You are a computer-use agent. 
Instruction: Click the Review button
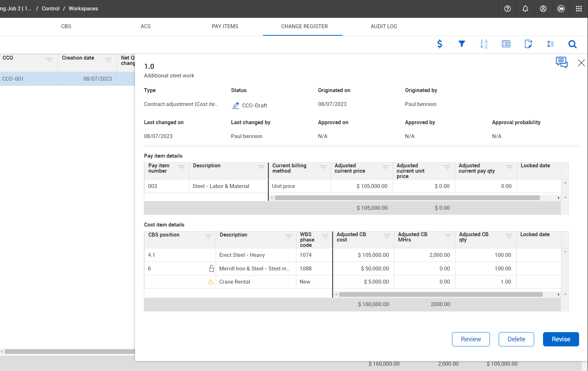[x=471, y=339]
